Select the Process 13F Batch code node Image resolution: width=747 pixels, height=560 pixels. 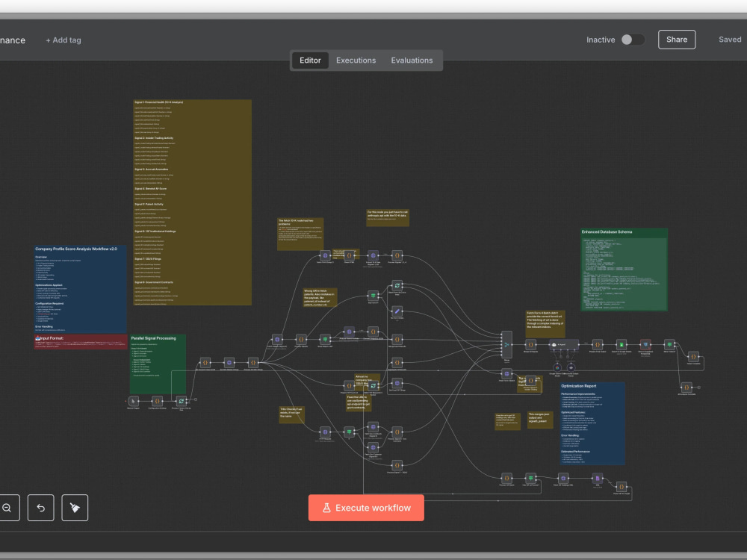(x=507, y=478)
